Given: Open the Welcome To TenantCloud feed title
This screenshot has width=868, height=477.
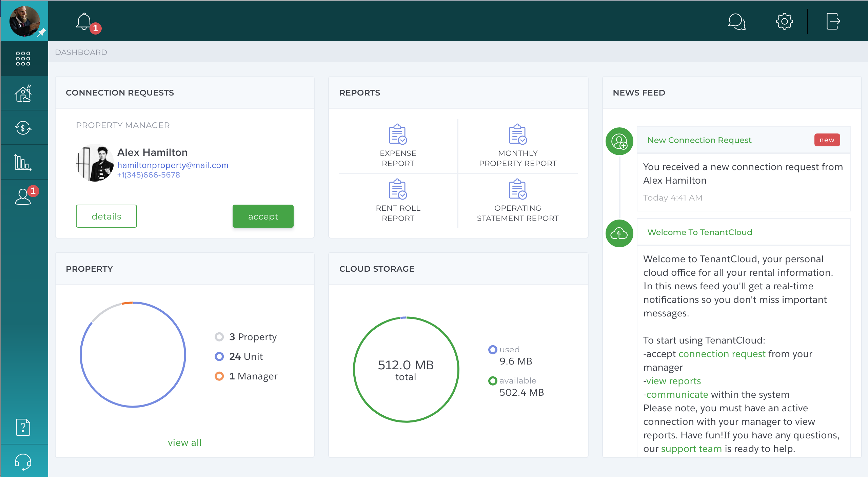Looking at the screenshot, I should click(x=700, y=232).
